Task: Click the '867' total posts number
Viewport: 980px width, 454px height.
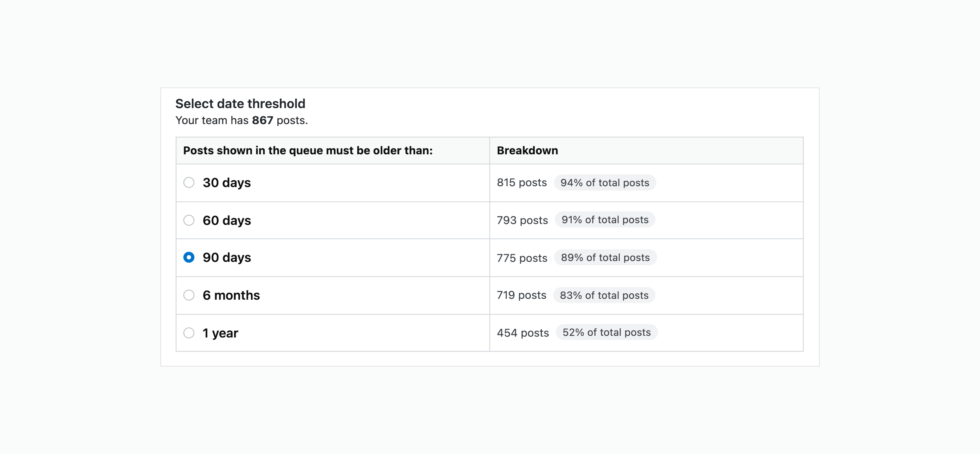Action: coord(262,120)
